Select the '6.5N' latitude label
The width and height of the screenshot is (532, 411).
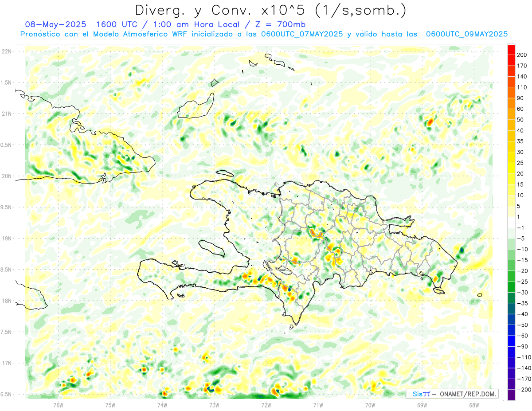tap(7, 394)
